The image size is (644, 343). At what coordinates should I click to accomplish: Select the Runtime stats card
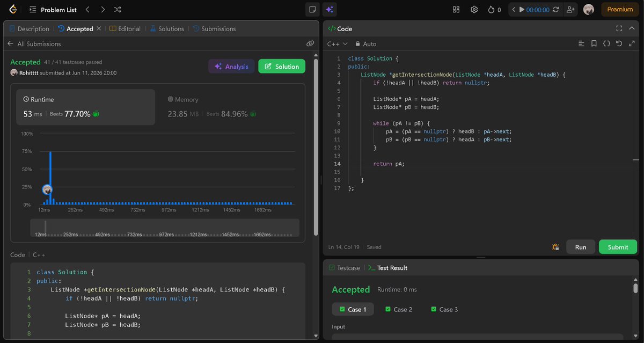(86, 107)
